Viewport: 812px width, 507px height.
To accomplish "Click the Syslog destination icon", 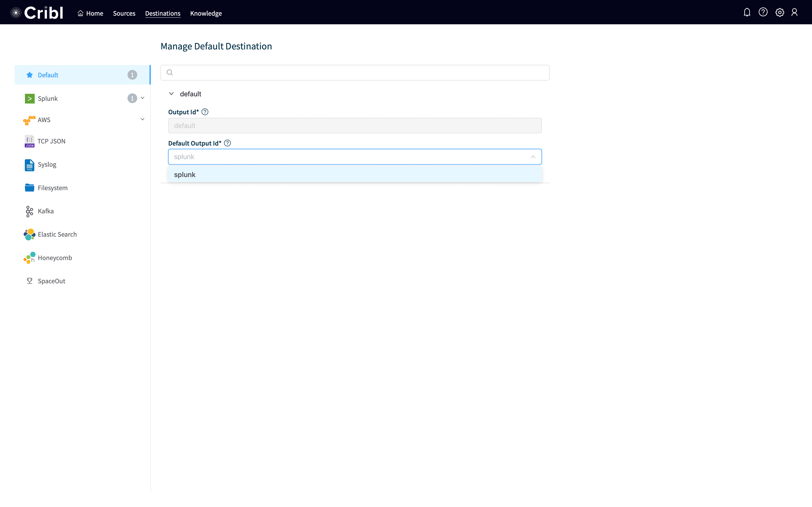I will pos(30,165).
